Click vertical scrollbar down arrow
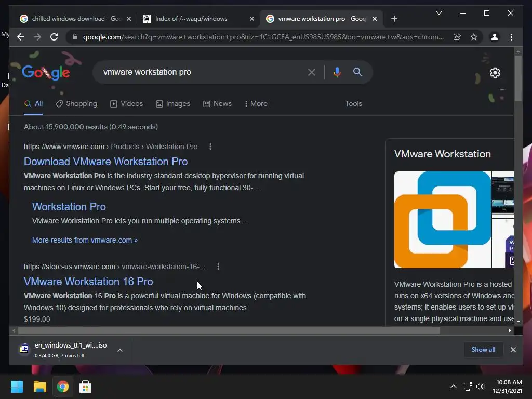This screenshot has width=532, height=399. [x=518, y=321]
